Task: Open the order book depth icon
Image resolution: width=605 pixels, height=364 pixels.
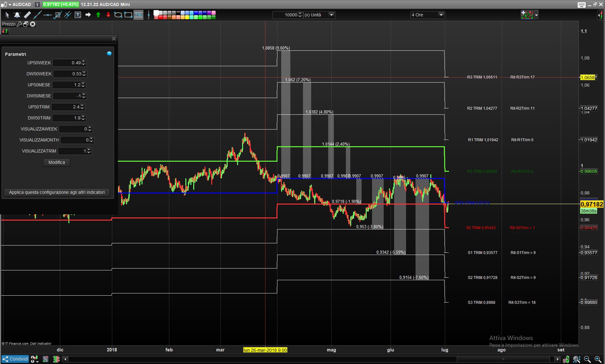Action: 56,359
